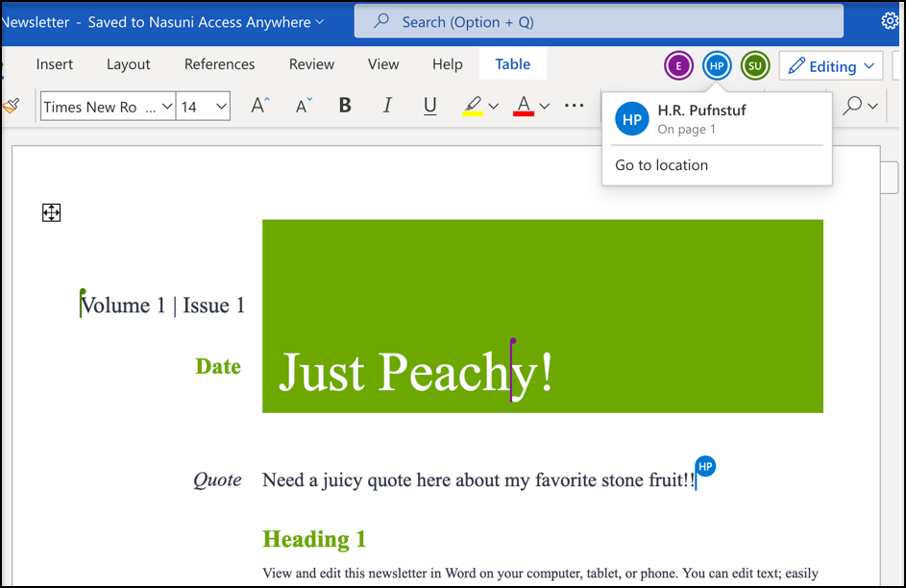906x588 pixels.
Task: Click Go to location link
Action: click(x=661, y=165)
